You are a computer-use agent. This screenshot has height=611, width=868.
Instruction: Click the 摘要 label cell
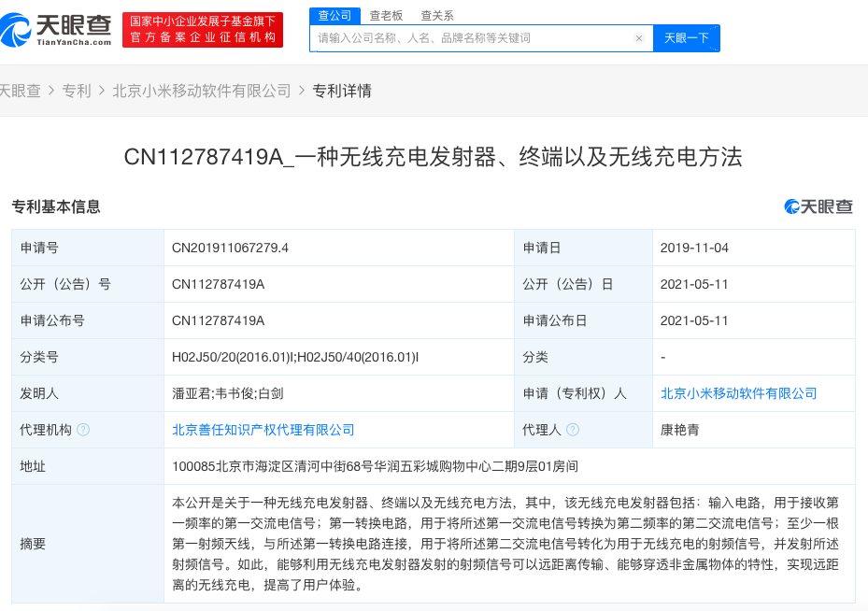click(x=88, y=544)
